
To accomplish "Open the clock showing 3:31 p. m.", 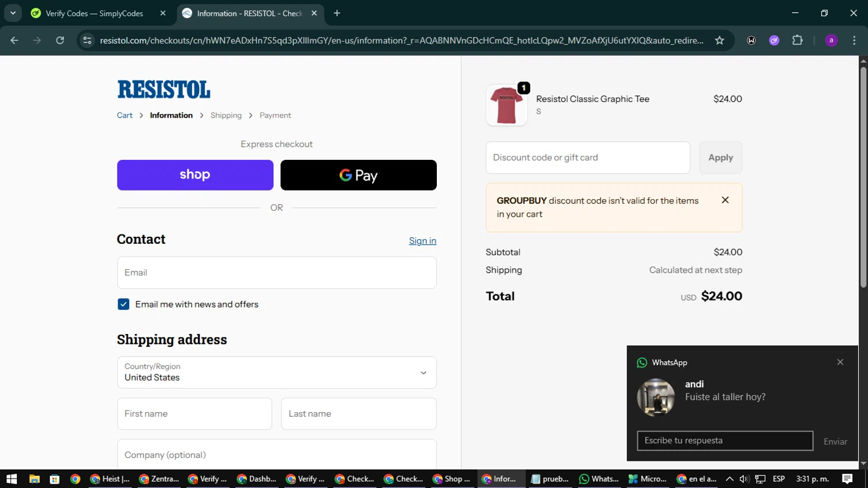I will point(812,479).
